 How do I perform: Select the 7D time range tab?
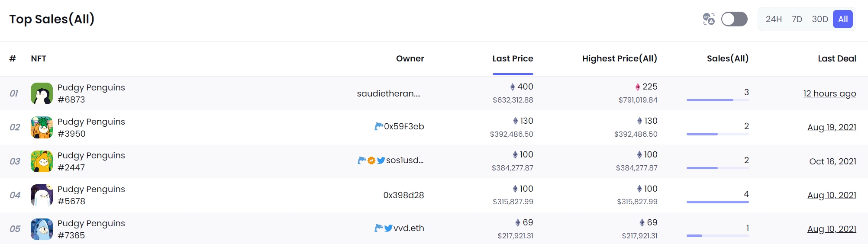coord(797,19)
